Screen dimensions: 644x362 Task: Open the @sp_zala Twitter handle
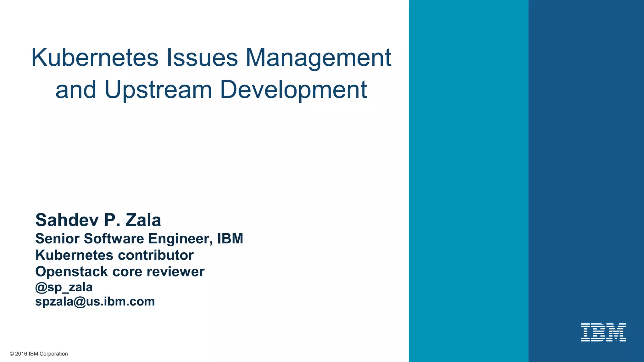64,287
